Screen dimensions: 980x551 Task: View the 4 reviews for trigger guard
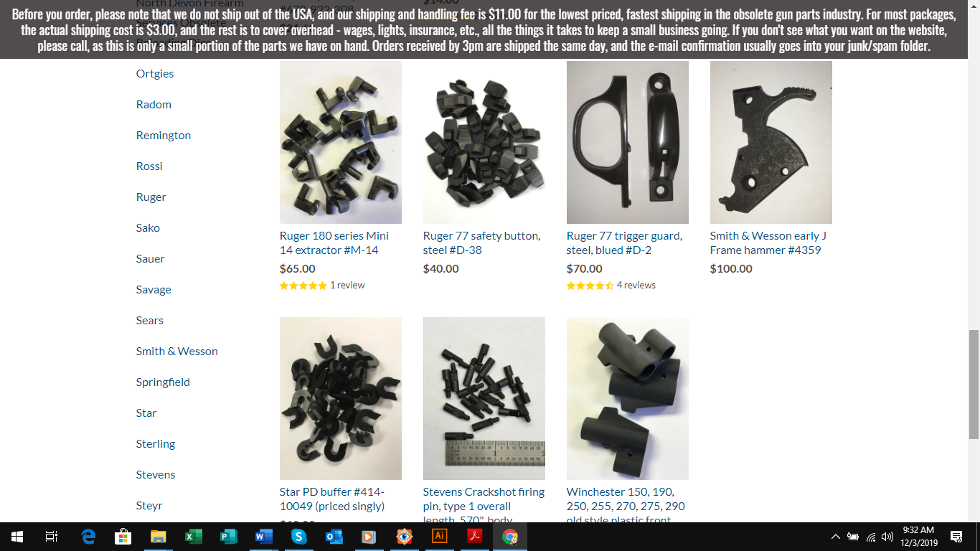636,285
